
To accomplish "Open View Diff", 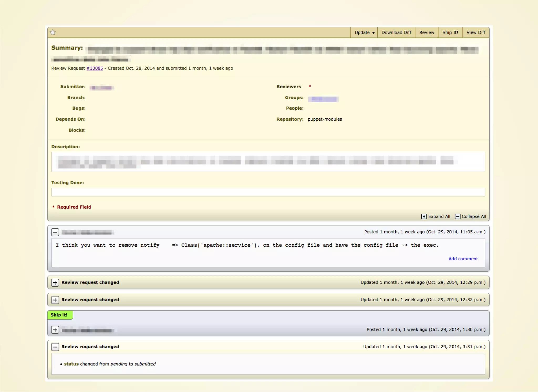I will [476, 32].
